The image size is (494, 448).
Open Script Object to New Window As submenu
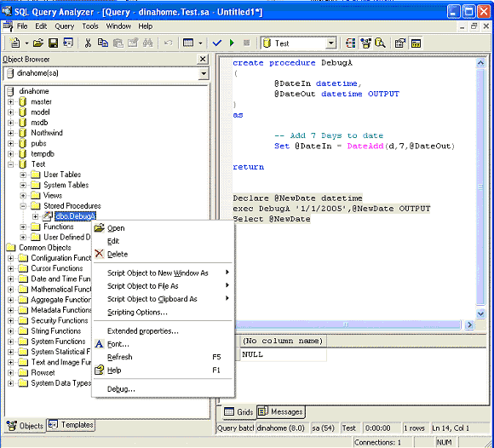coord(163,273)
